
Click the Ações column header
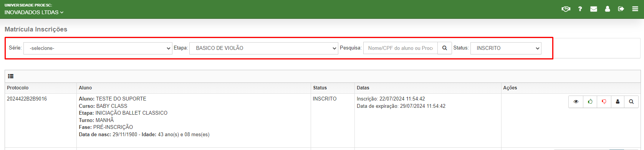[510, 88]
